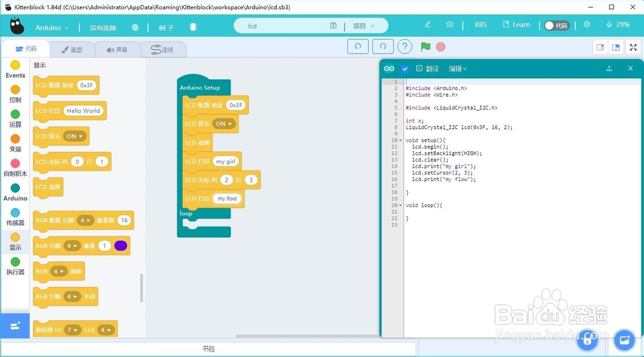Click the camera screenshot icon in header
The width and height of the screenshot is (644, 357).
click(450, 24)
